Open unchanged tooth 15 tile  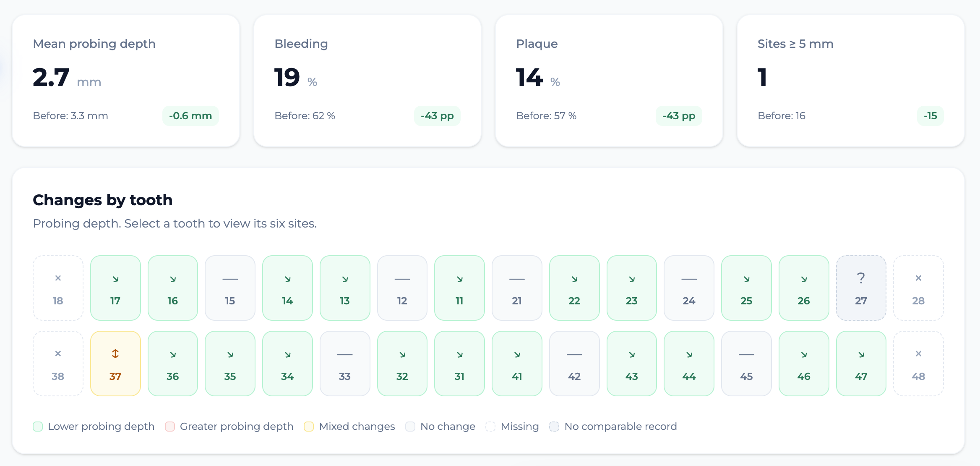tap(230, 288)
